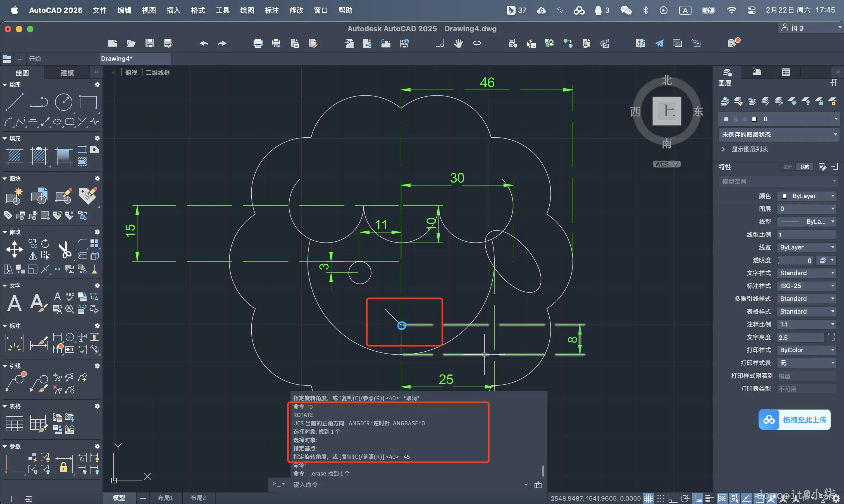Image resolution: width=844 pixels, height=504 pixels.
Task: Select the Line drawing tool
Action: click(x=14, y=102)
